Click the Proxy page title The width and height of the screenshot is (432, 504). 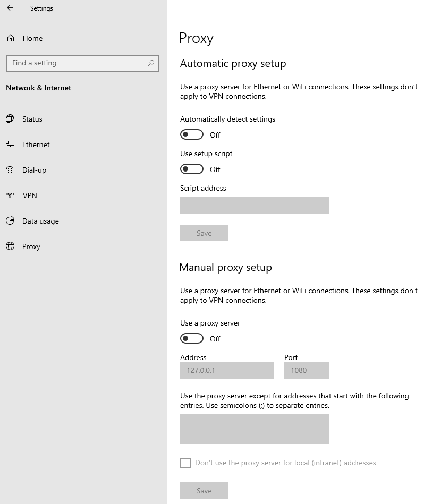196,39
